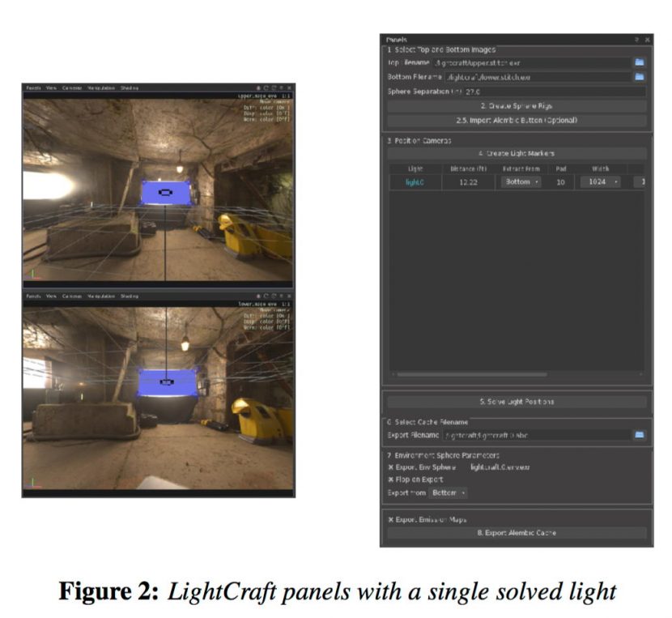
Task: Select the lightC entry in the light table
Action: pyautogui.click(x=414, y=181)
